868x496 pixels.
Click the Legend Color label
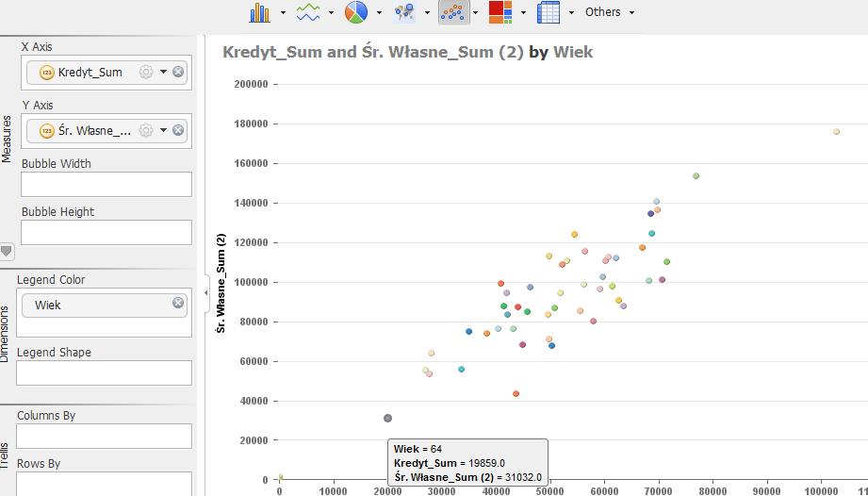pos(51,279)
